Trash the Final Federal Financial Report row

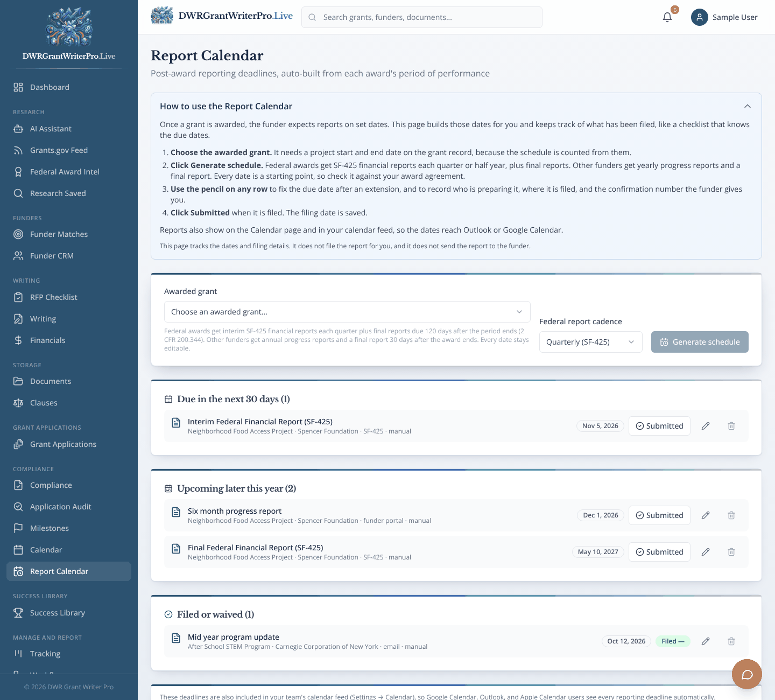[x=731, y=552]
